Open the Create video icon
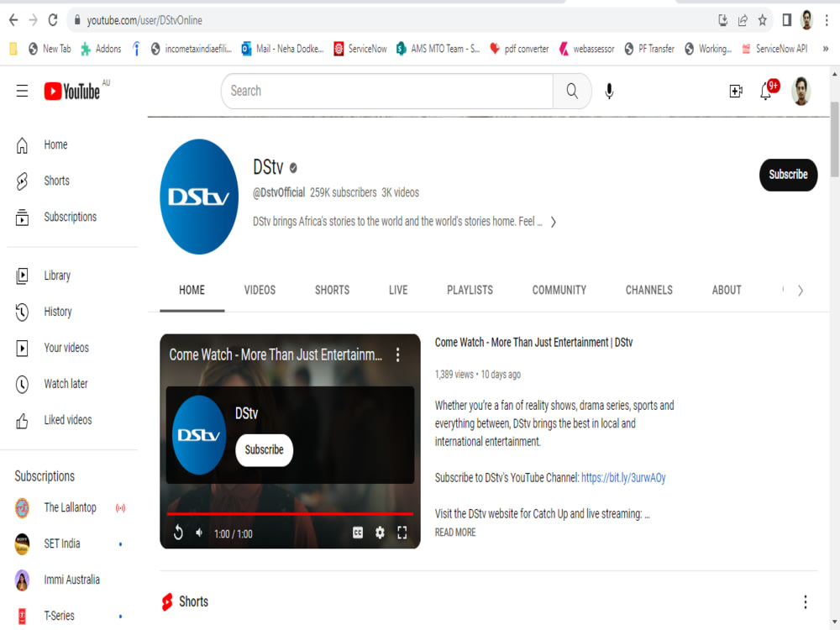This screenshot has width=840, height=630. click(x=736, y=91)
